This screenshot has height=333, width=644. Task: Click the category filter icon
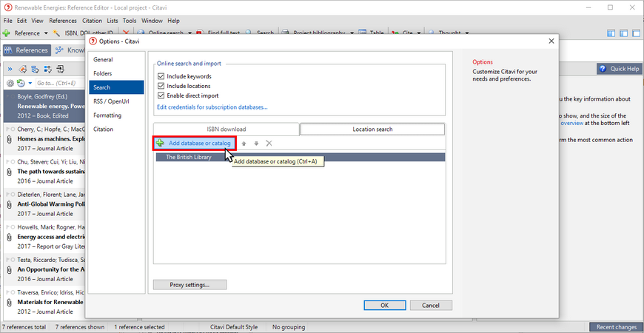point(36,69)
